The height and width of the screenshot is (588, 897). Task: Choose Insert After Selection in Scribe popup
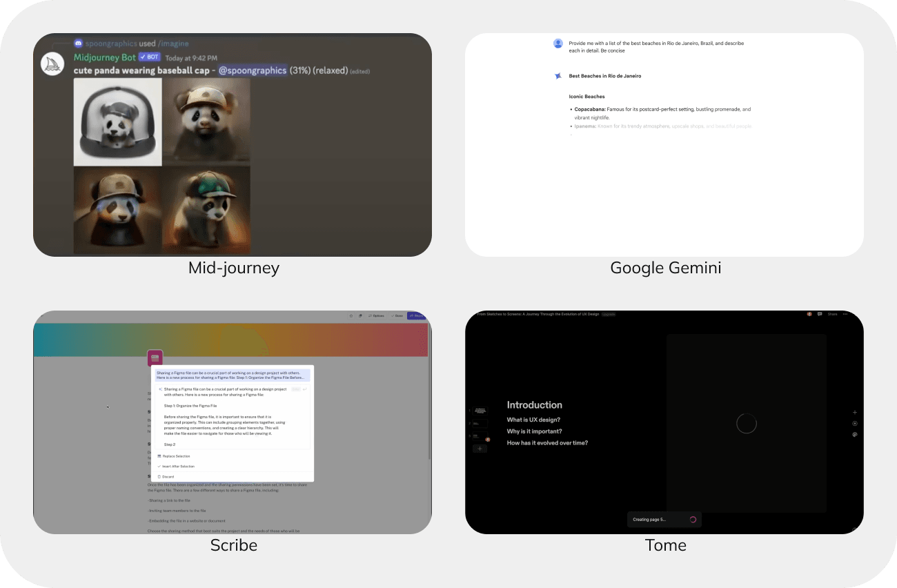(x=176, y=467)
